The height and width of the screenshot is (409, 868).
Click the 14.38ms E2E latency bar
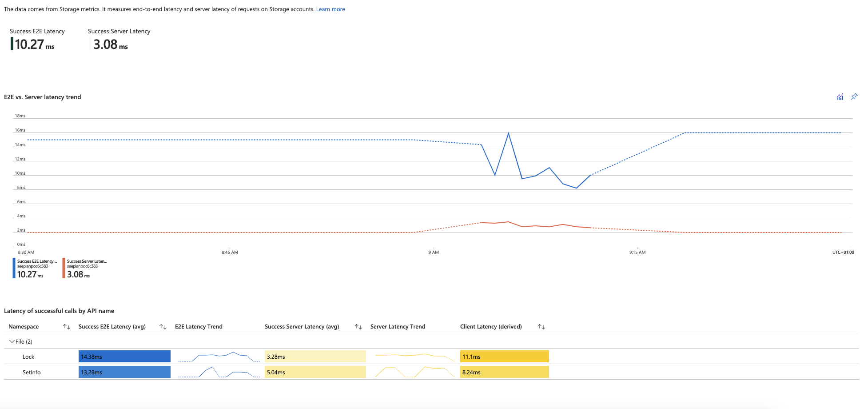coord(124,357)
